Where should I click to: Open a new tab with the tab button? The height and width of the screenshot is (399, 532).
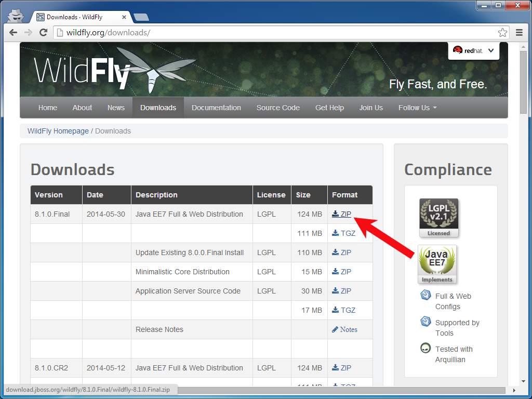141,17
